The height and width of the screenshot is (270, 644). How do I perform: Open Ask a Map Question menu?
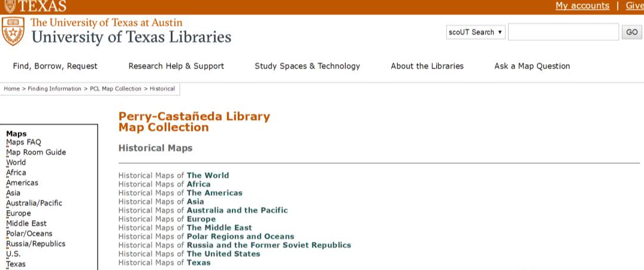coord(533,66)
